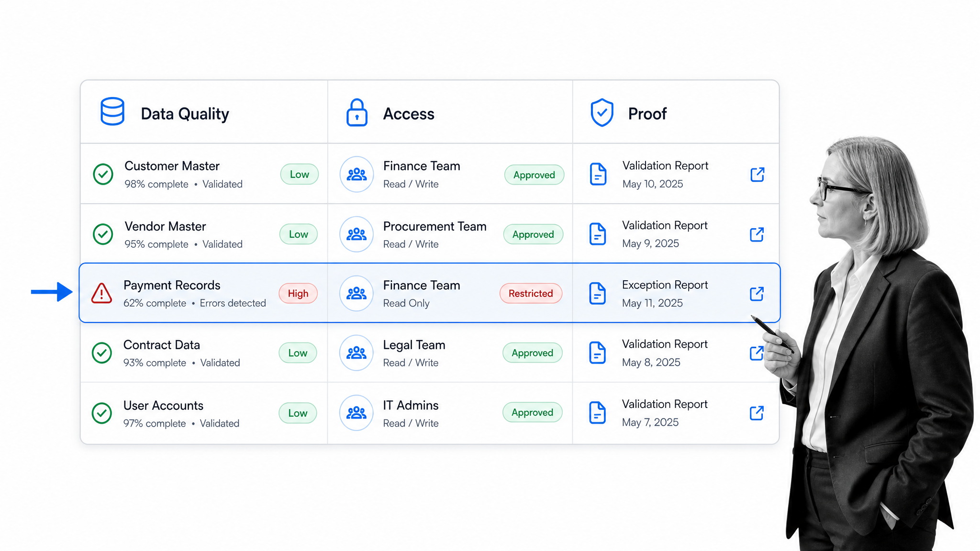Click the Validation Report title dated May 9, 2025

665,225
